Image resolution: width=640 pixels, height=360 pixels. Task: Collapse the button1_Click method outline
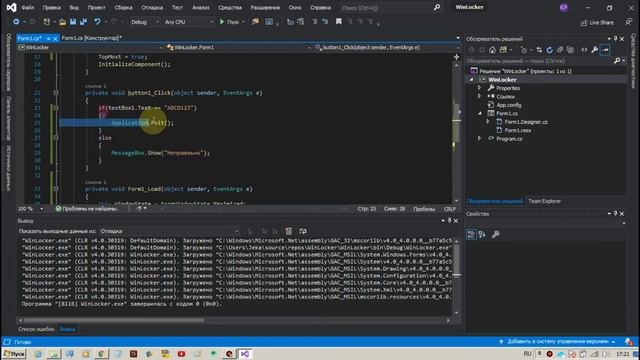[x=56, y=93]
